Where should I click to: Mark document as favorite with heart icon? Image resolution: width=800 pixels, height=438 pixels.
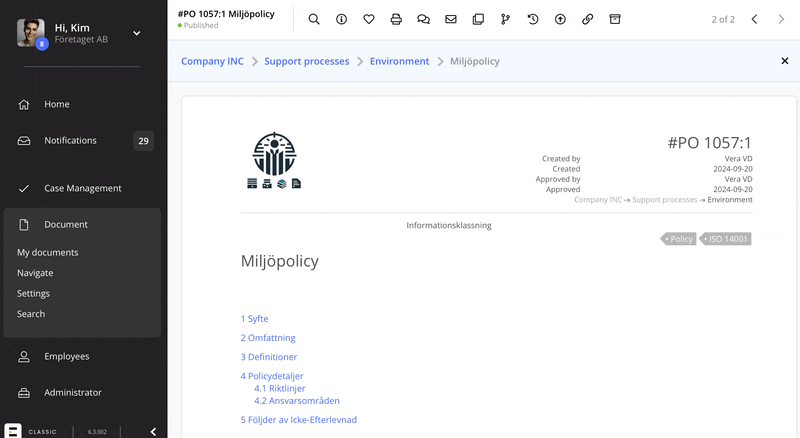click(x=368, y=19)
